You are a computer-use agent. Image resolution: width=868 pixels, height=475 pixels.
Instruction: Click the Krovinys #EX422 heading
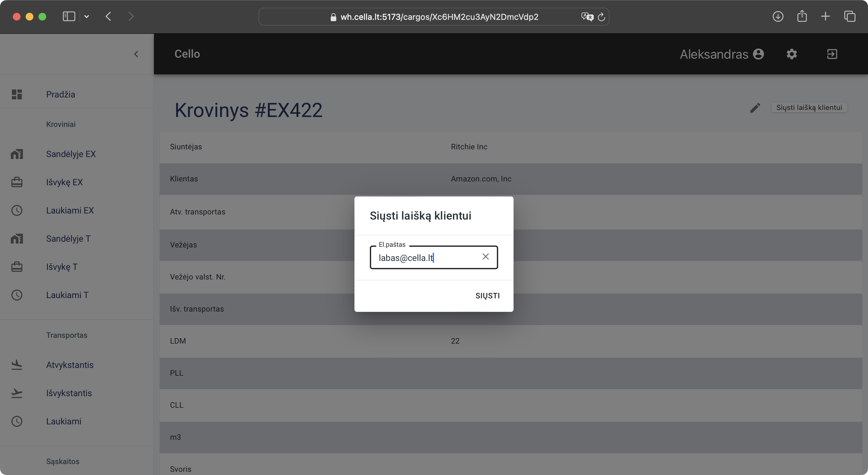[248, 110]
